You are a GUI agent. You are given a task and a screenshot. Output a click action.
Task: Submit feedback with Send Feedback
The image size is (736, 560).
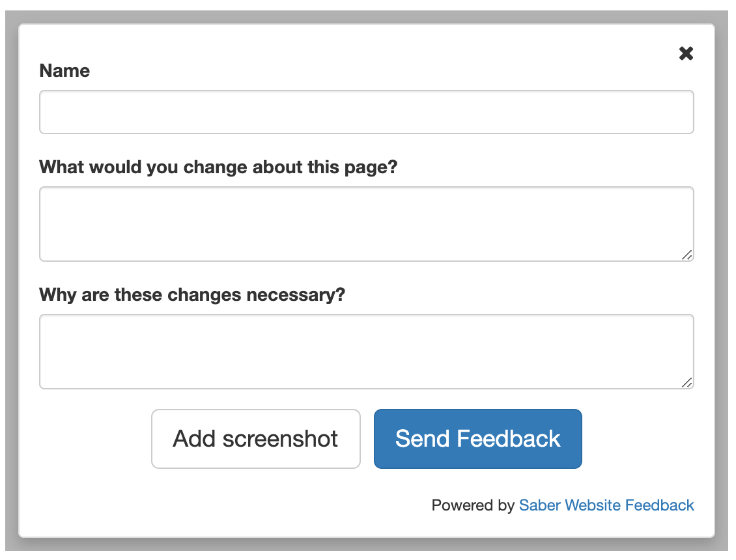[477, 439]
